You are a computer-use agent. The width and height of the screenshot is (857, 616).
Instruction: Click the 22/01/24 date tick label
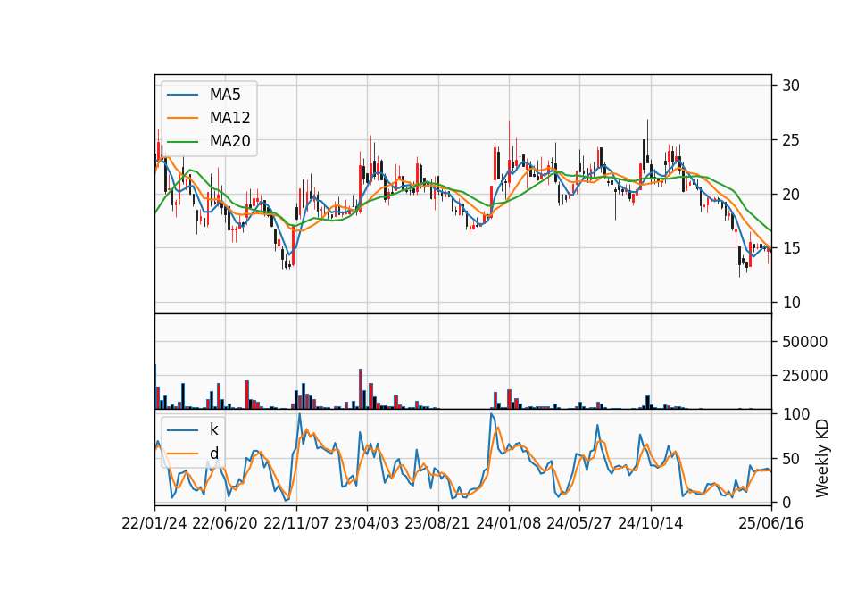click(x=154, y=523)
